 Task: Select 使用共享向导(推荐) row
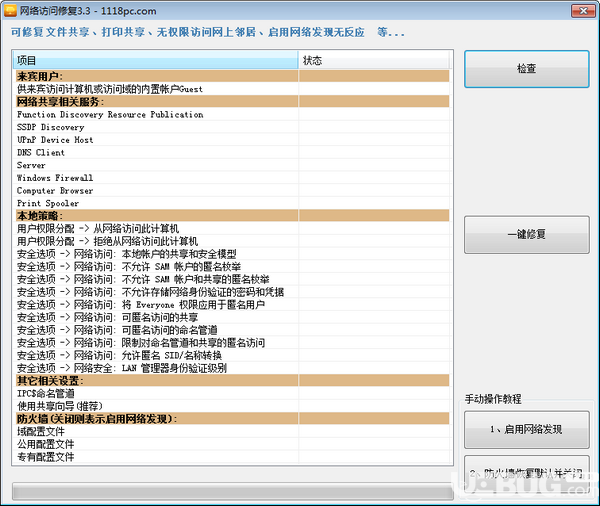232,406
